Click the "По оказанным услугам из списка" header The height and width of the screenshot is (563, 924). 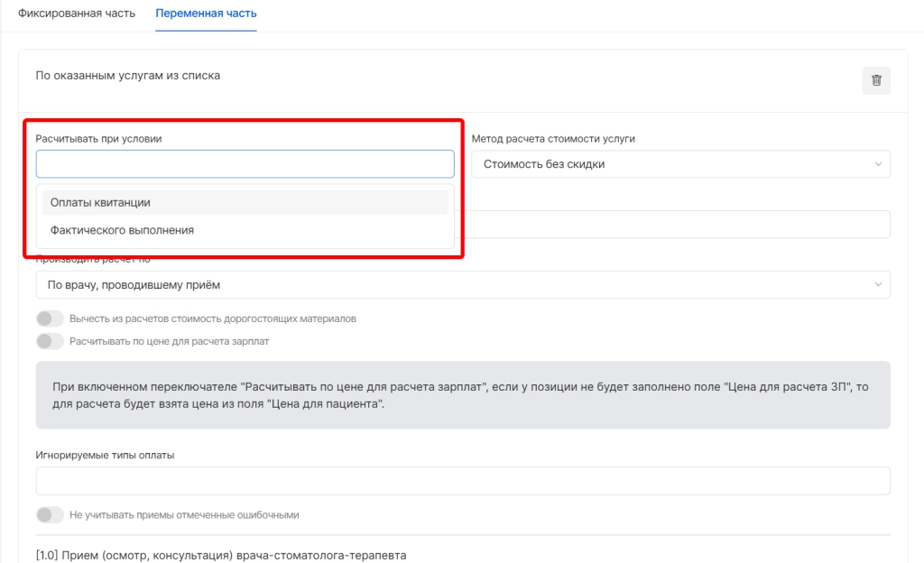pos(127,76)
